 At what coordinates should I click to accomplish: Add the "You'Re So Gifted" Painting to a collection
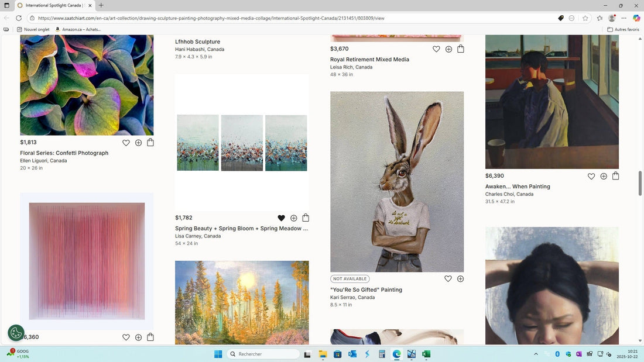click(x=461, y=279)
